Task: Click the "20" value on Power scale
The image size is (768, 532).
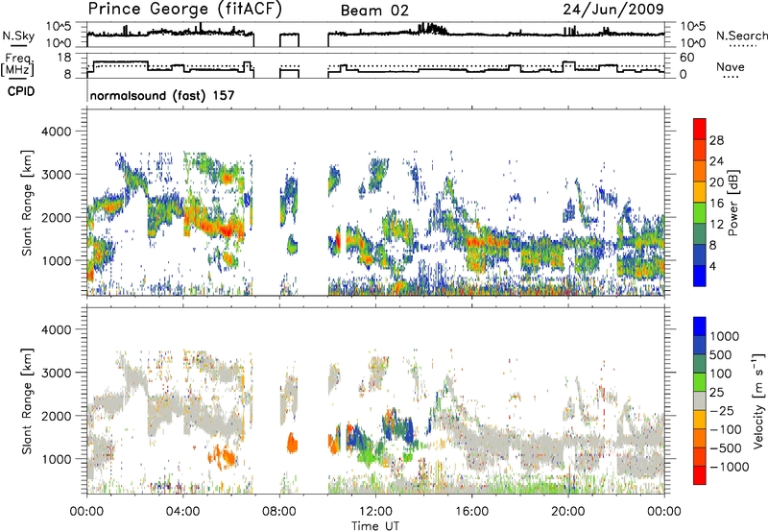Action: point(716,182)
